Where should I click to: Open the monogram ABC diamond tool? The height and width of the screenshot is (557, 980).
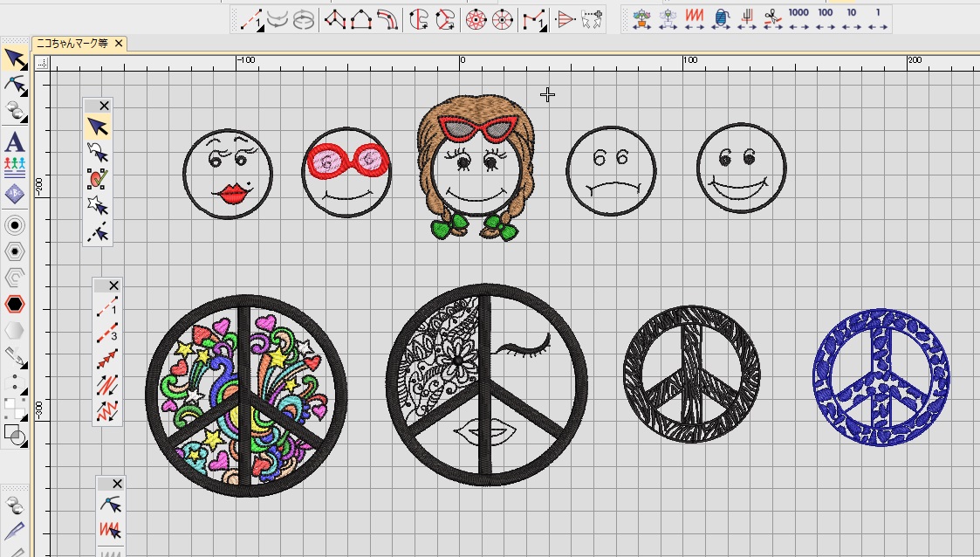14,194
